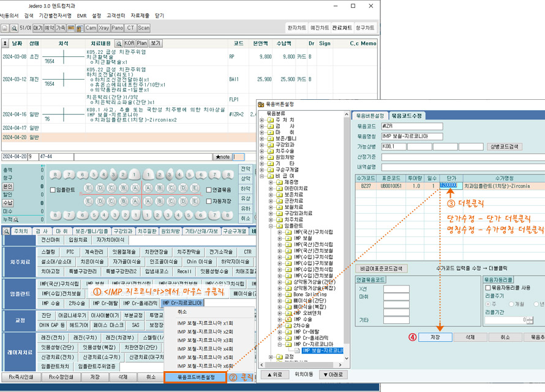Enable the 임플란트 checkbox
The height and width of the screenshot is (392, 545).
pyautogui.click(x=53, y=190)
